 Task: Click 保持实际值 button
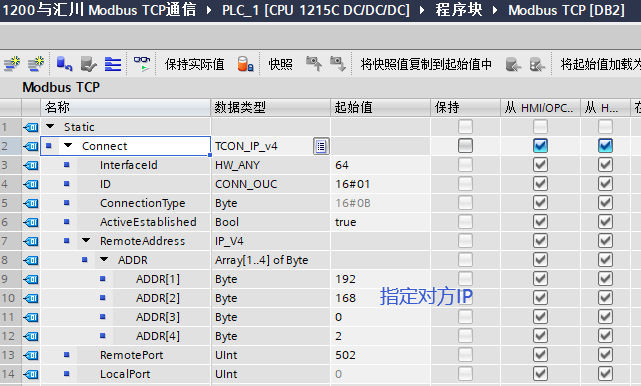tap(195, 64)
